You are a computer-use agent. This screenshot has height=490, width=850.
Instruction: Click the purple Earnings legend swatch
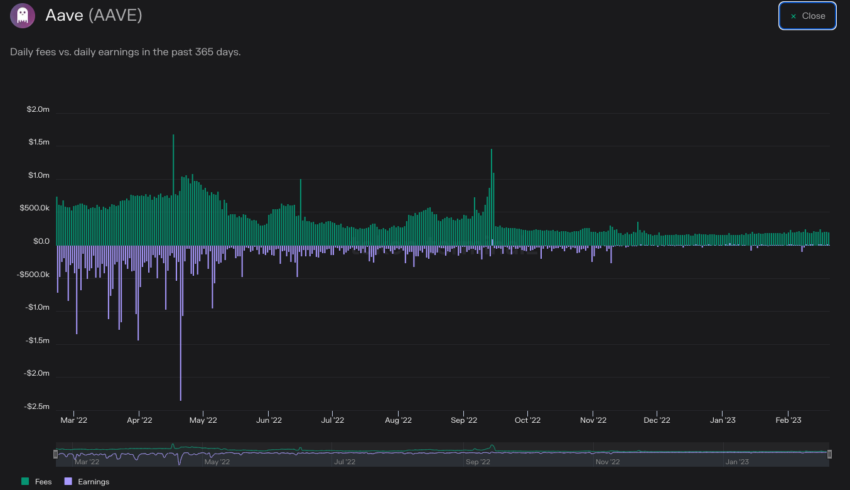click(68, 481)
